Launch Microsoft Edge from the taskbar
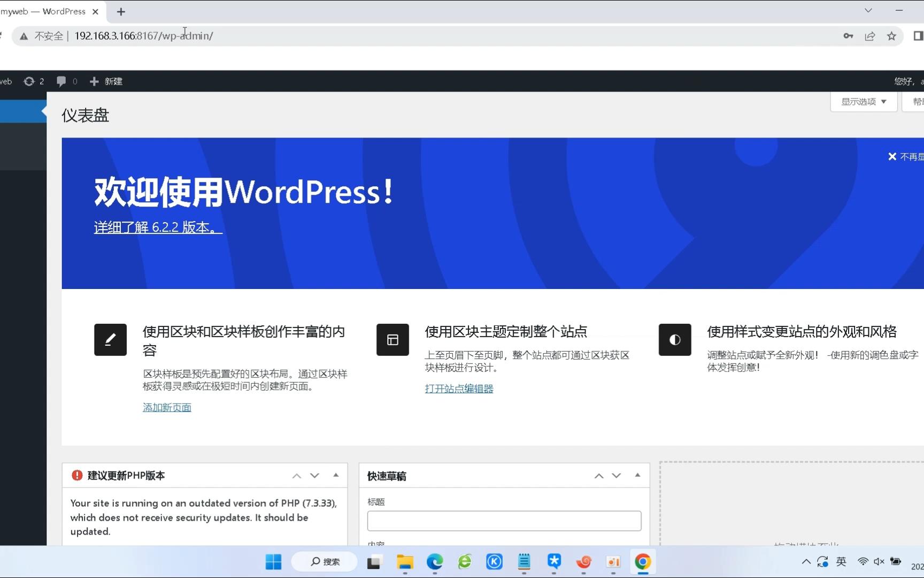The height and width of the screenshot is (578, 924). (435, 562)
